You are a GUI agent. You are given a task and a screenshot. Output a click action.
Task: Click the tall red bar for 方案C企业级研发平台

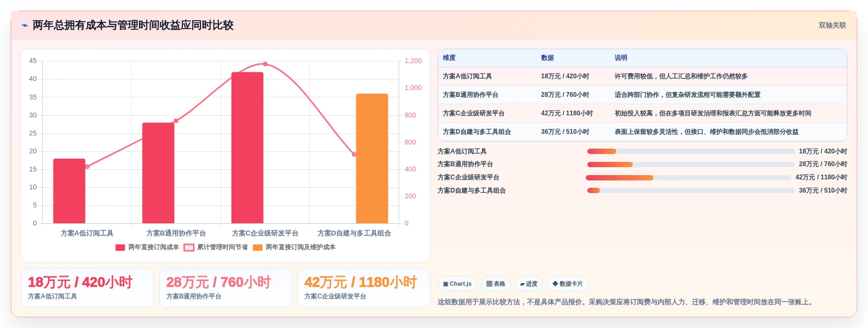(247, 148)
